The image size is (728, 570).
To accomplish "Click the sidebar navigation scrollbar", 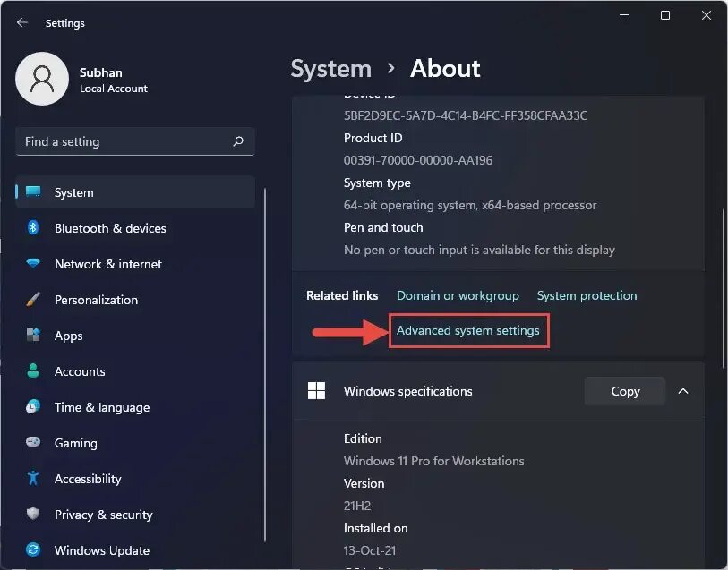I will coord(265,364).
